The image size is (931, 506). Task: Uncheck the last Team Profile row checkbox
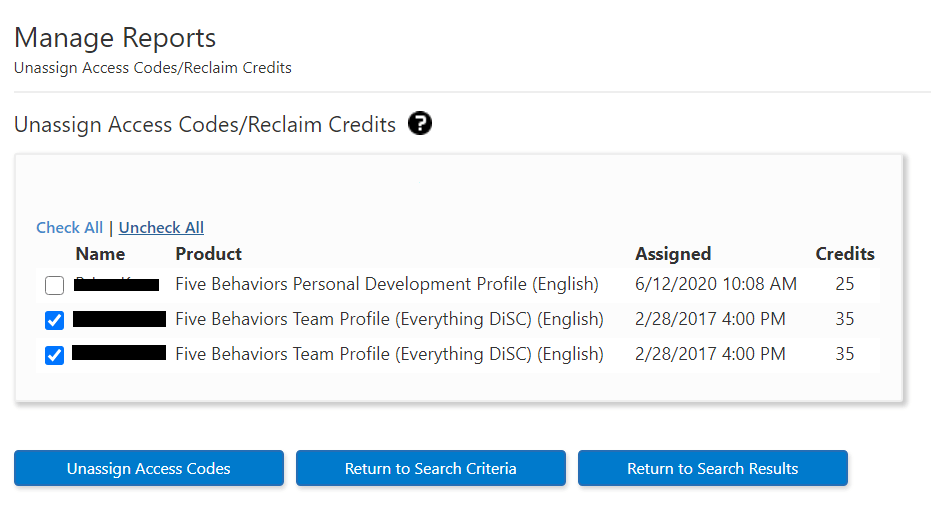tap(55, 355)
